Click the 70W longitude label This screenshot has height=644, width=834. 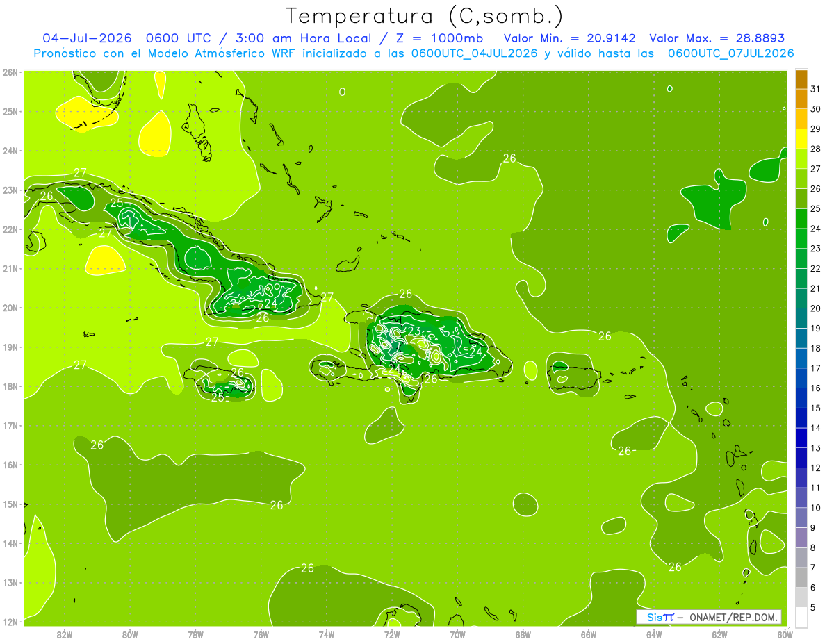click(x=457, y=634)
